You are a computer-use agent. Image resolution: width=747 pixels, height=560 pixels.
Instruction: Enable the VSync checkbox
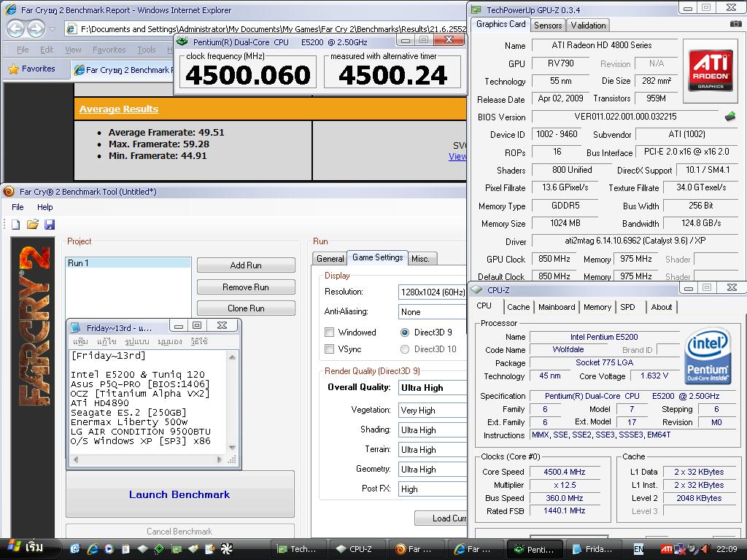330,349
